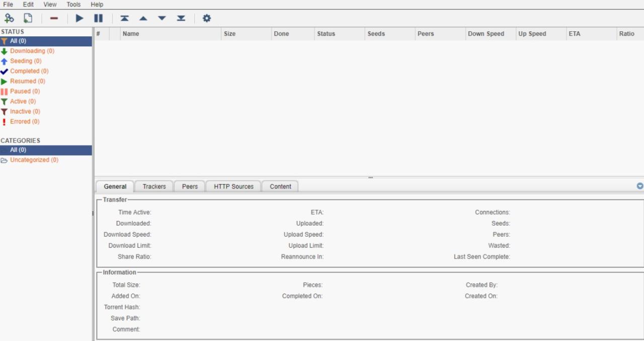Collapse the properties panel with blue arrow
The image size is (644, 341).
640,186
